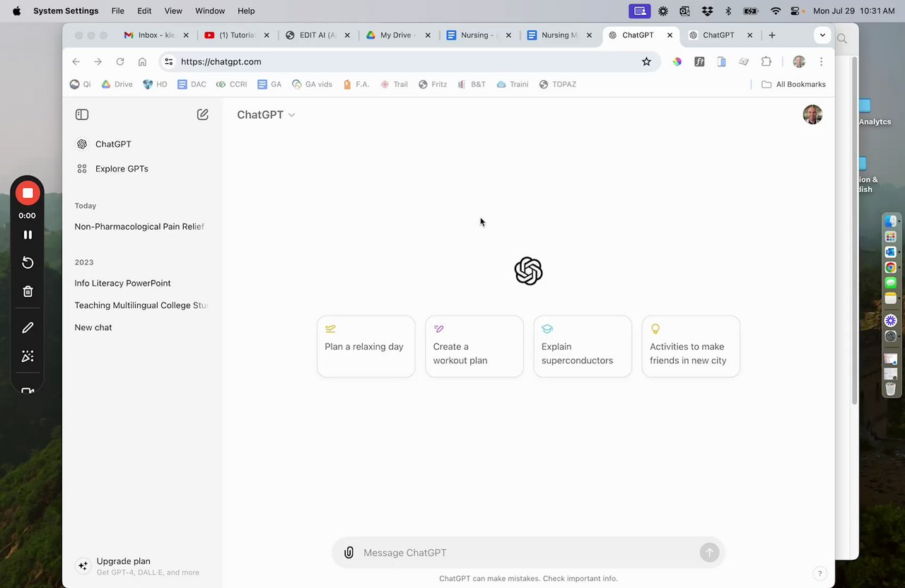This screenshot has width=905, height=588.
Task: Restart the recording with the undo arrow icon
Action: pos(28,263)
